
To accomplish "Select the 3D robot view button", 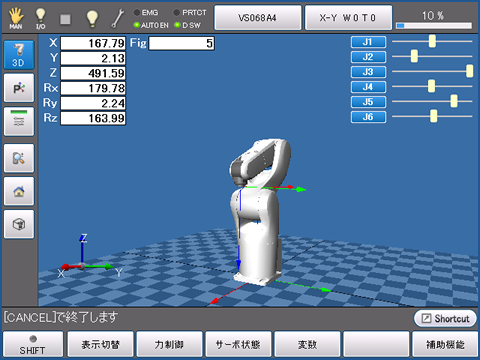I will (x=19, y=55).
